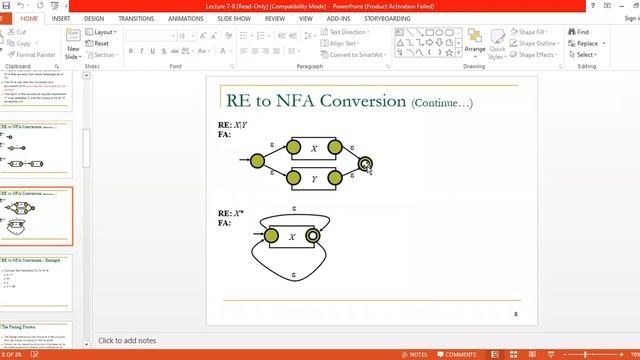Clear all formatting icon

[228, 36]
